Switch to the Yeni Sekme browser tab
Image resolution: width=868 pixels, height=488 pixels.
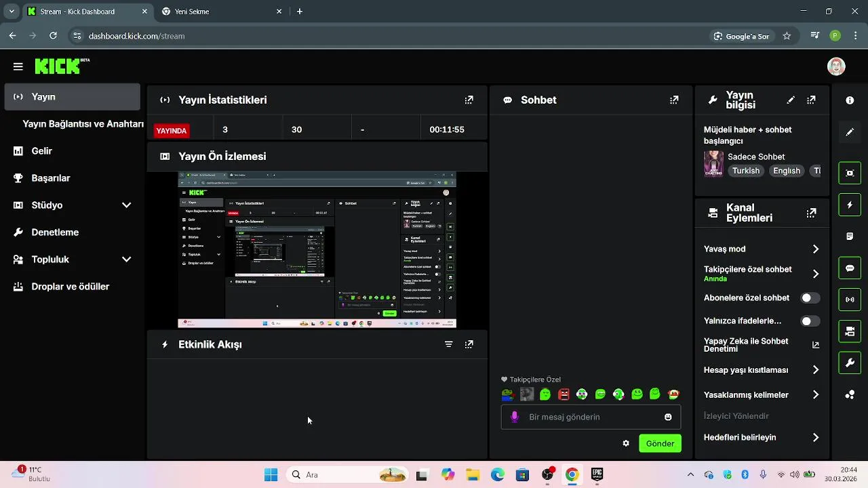pos(222,12)
